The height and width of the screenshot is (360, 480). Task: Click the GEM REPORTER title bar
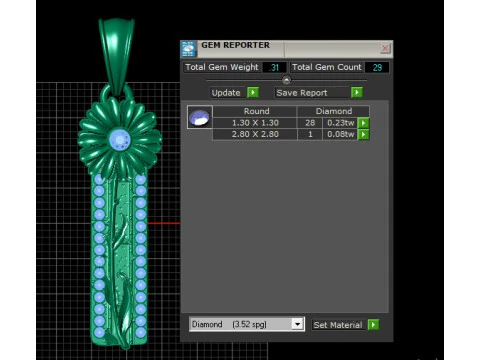pos(287,49)
